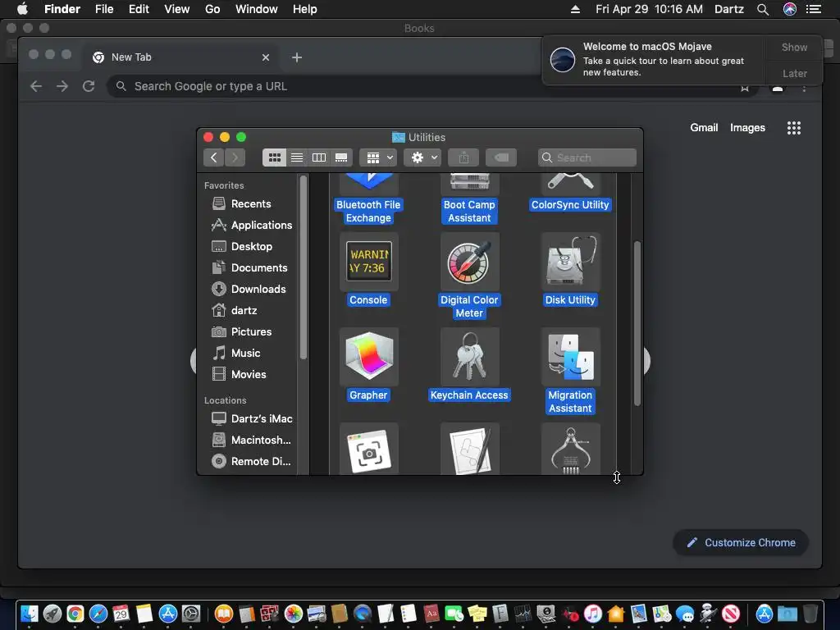Select the System Information icon at bottom
840x630 pixels.
point(571,449)
